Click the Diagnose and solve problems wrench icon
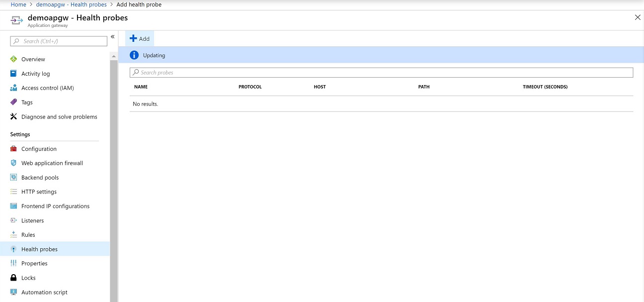 pos(13,117)
